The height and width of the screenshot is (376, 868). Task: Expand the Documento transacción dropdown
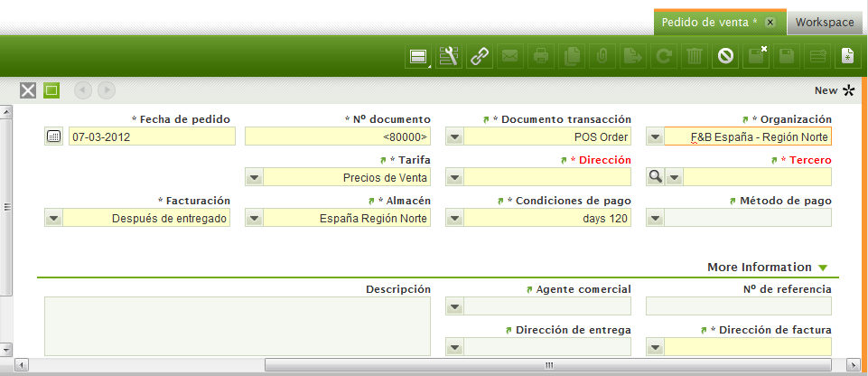454,136
